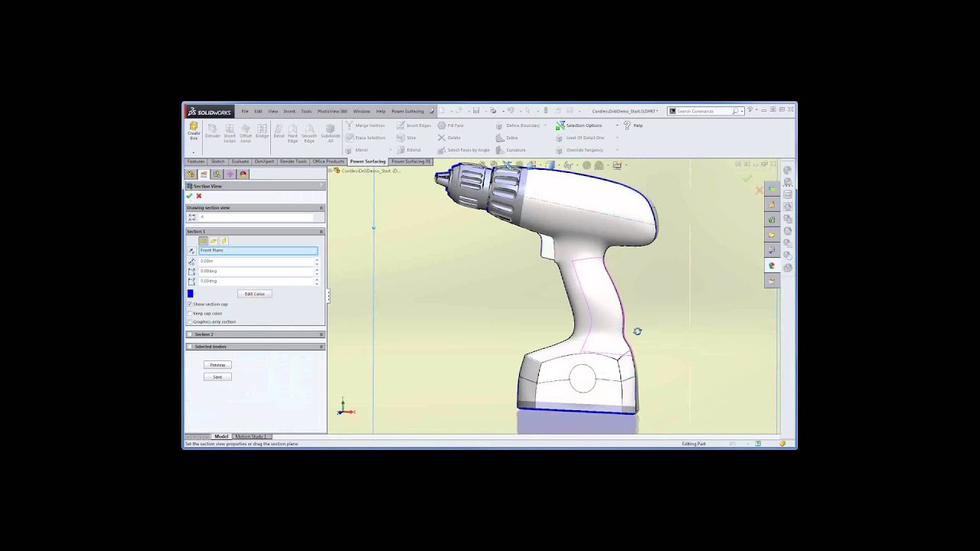Click the drawing section view label field
Screen dimensions: 980x551
(256, 217)
